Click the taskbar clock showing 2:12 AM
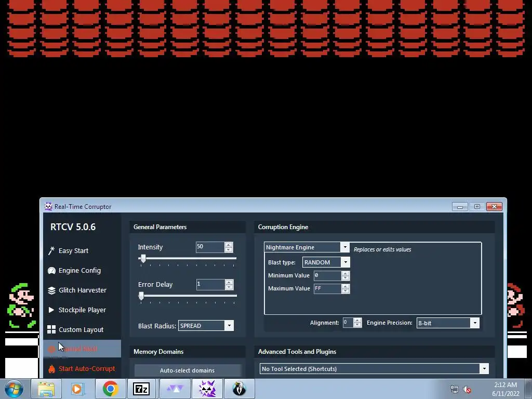This screenshot has width=532, height=399. coord(506,389)
